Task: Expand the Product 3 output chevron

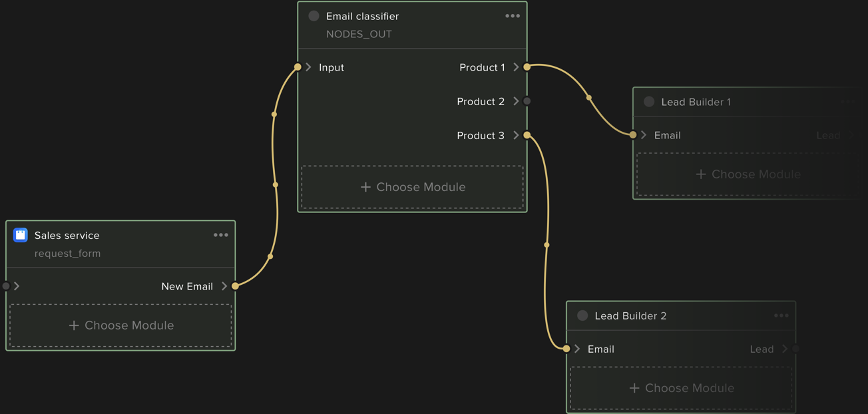Action: point(516,135)
